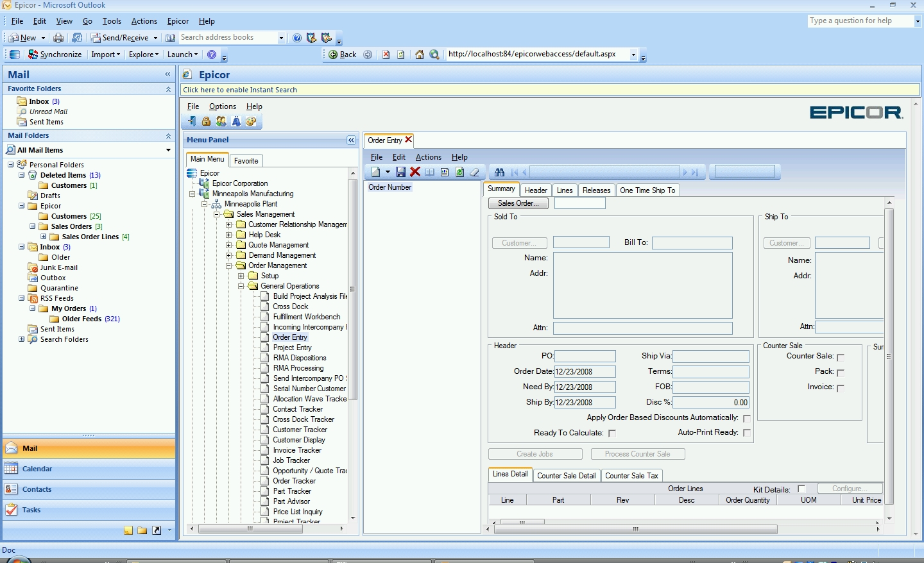Click the PO input field
This screenshot has height=563, width=924.
[x=585, y=356]
